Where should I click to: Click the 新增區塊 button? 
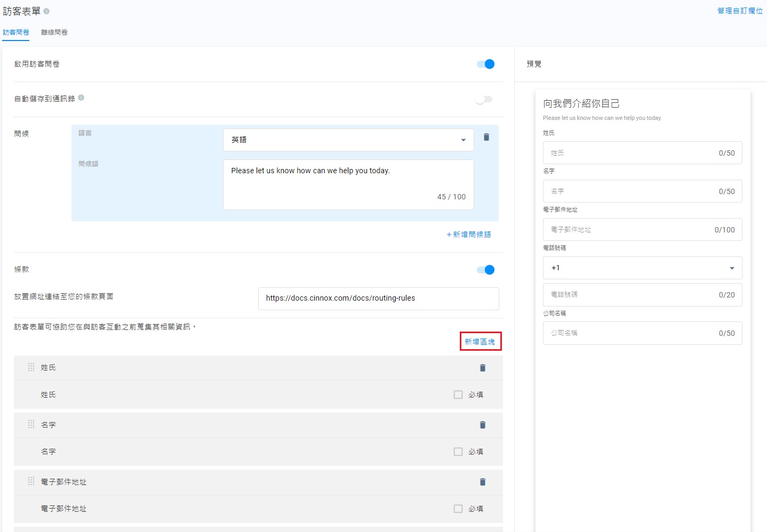[480, 342]
